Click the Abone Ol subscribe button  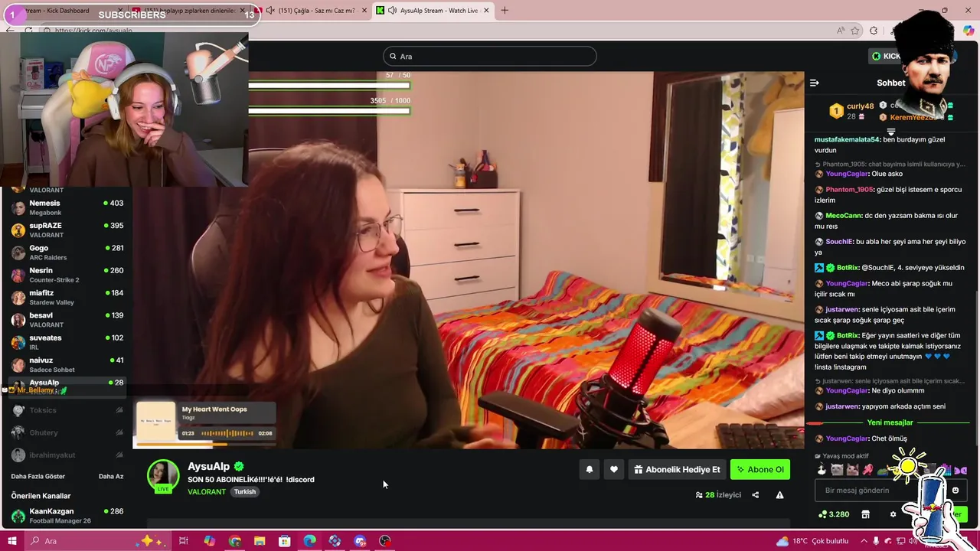point(760,470)
